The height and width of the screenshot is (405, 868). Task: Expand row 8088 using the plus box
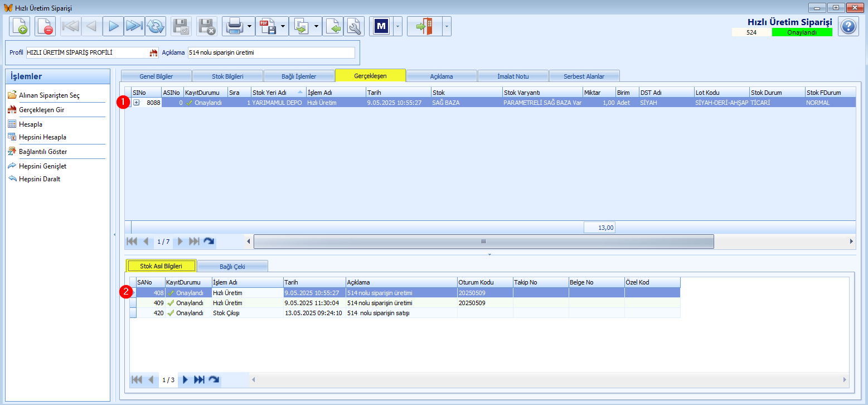pos(136,103)
